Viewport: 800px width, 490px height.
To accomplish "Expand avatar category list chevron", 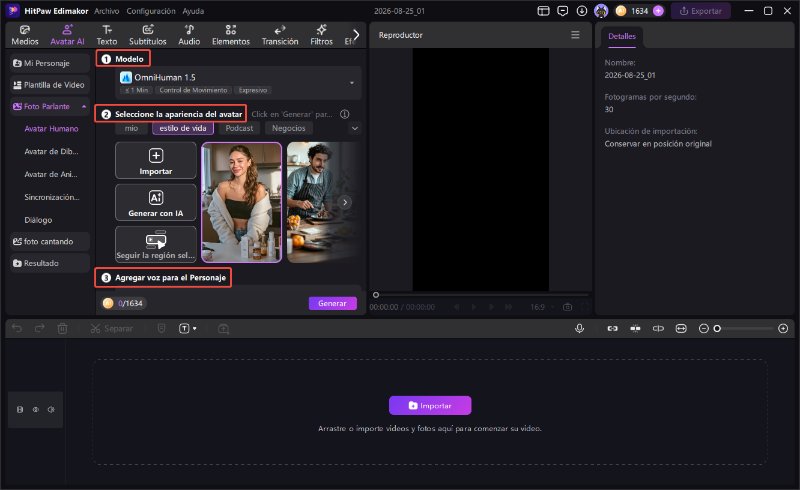I will 355,128.
